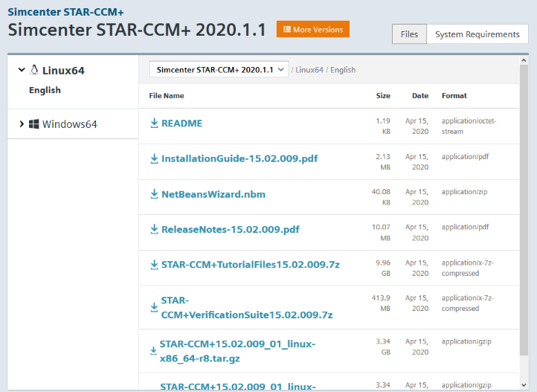Open the System Requirements tab
The height and width of the screenshot is (392, 537).
[x=477, y=34]
